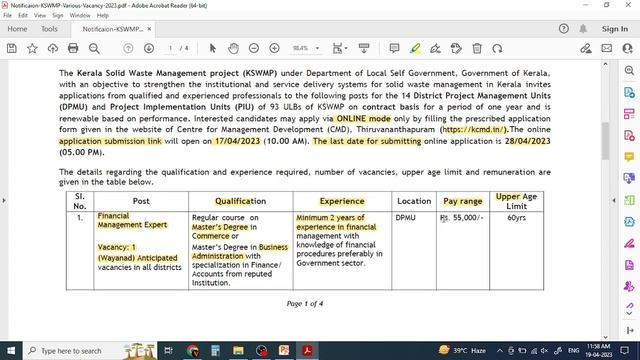Open the purple document tool in the right pane
The width and height of the screenshot is (640, 360).
click(629, 265)
